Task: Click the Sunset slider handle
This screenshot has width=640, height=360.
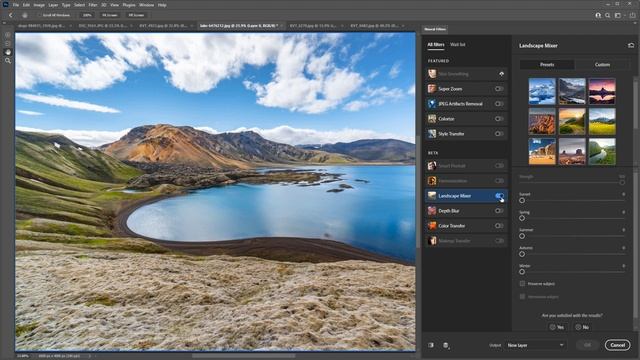Action: (522, 200)
